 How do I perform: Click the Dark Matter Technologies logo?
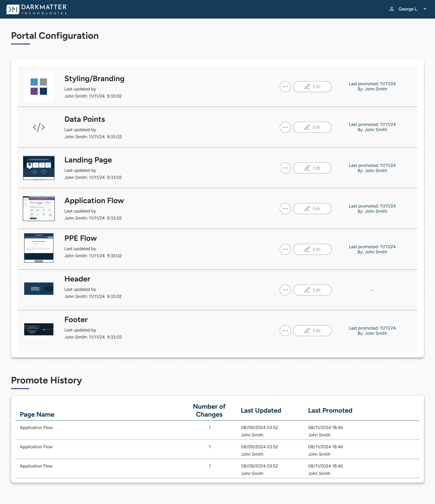click(x=37, y=9)
